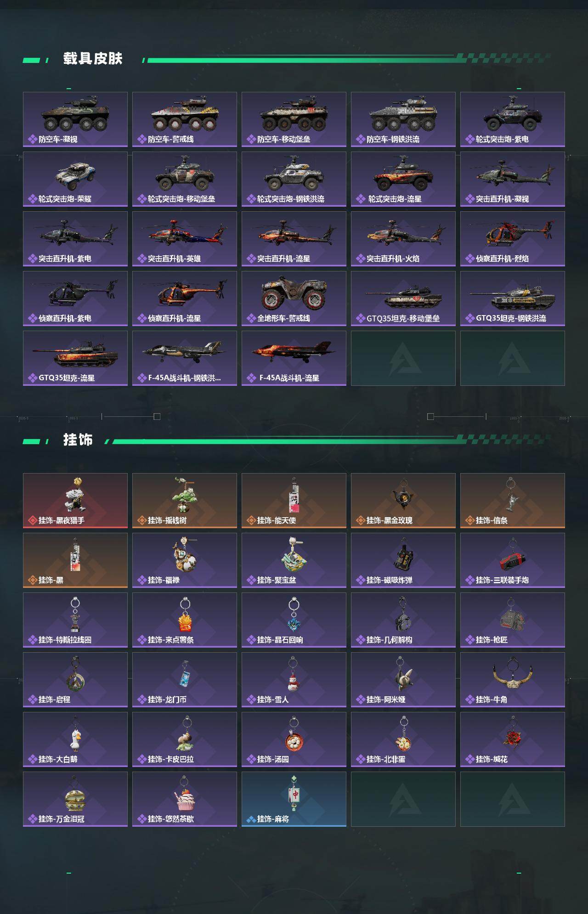
Task: Click the 挂饰-麻将 blue charm card
Action: coord(294,799)
